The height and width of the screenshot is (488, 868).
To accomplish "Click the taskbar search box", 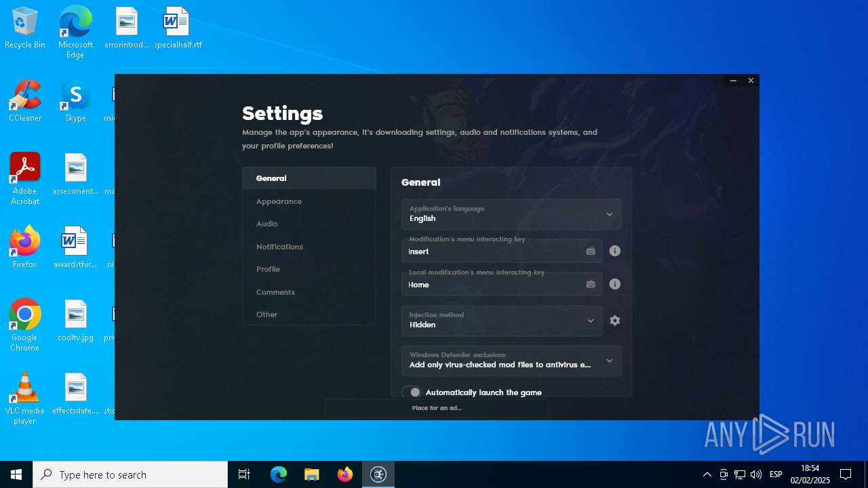I will tap(130, 474).
